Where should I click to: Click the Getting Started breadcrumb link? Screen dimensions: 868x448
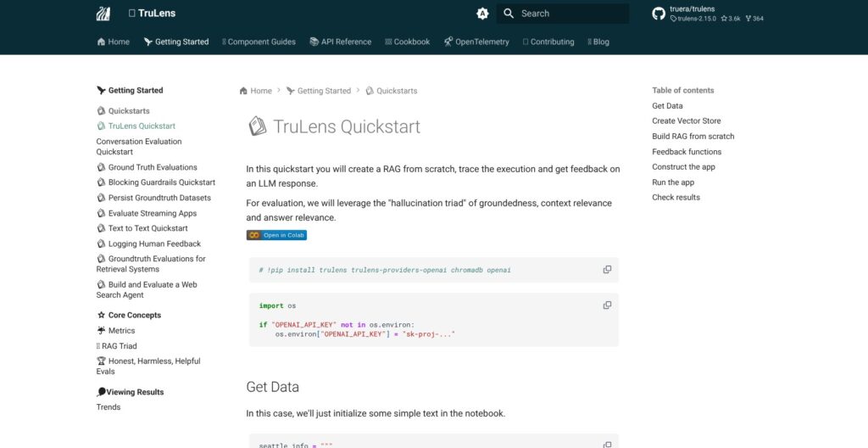tap(319, 91)
